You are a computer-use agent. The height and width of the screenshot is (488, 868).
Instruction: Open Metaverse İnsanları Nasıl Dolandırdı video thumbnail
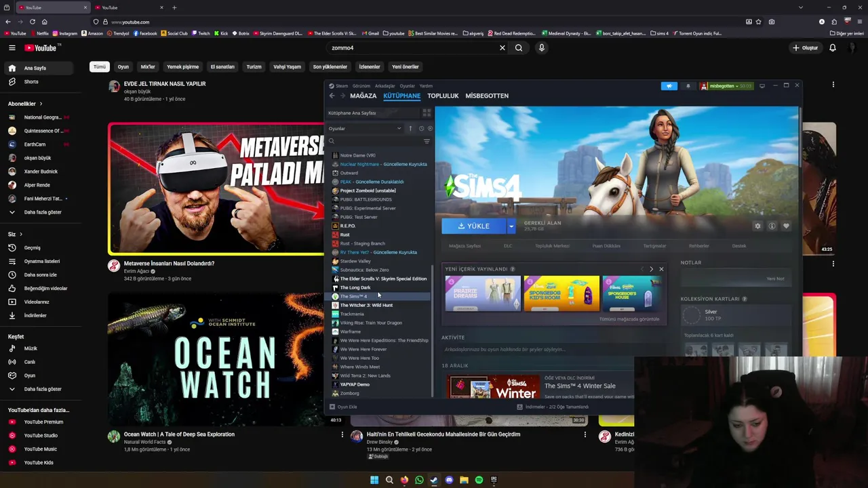(216, 189)
